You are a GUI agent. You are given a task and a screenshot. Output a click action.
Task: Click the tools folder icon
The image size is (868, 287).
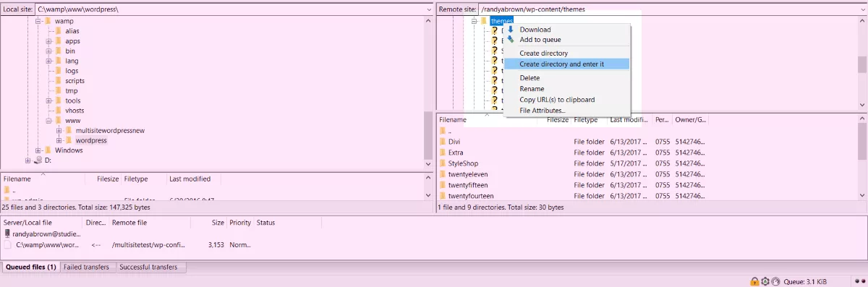coord(59,100)
